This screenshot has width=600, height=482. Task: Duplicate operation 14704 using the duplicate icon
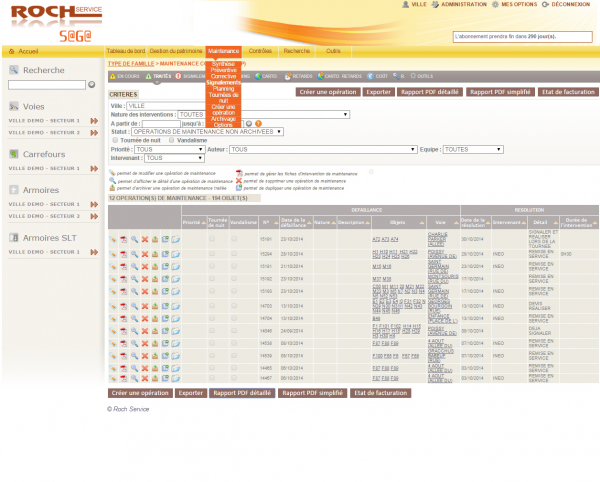pos(165,317)
